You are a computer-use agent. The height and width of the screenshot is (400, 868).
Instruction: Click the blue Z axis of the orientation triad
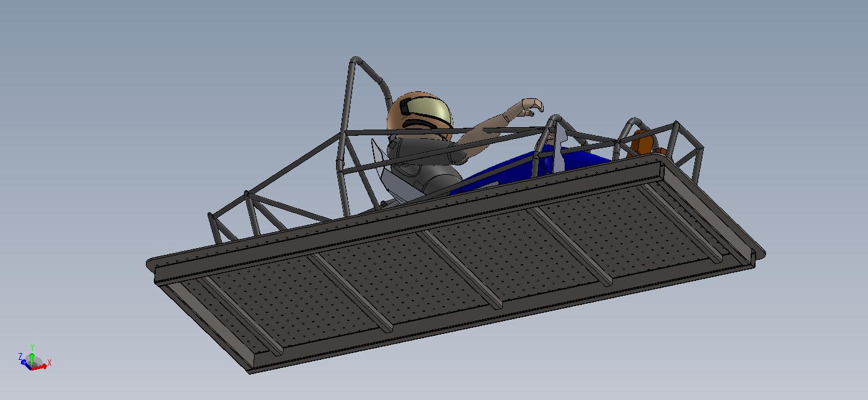click(23, 361)
